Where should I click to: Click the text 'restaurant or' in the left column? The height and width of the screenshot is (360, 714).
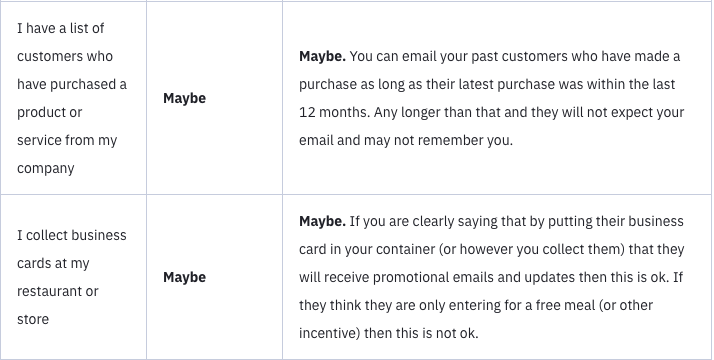click(58, 291)
